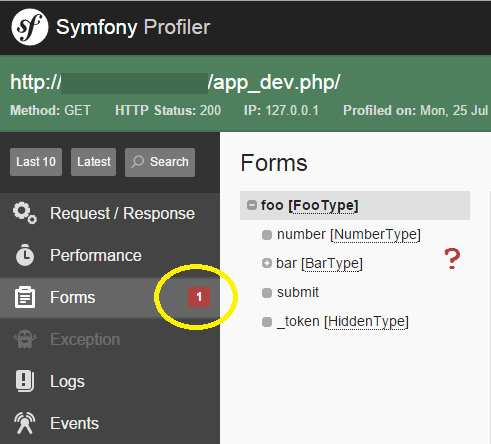Click the number field bullet icon
The width and height of the screenshot is (491, 444).
click(267, 235)
